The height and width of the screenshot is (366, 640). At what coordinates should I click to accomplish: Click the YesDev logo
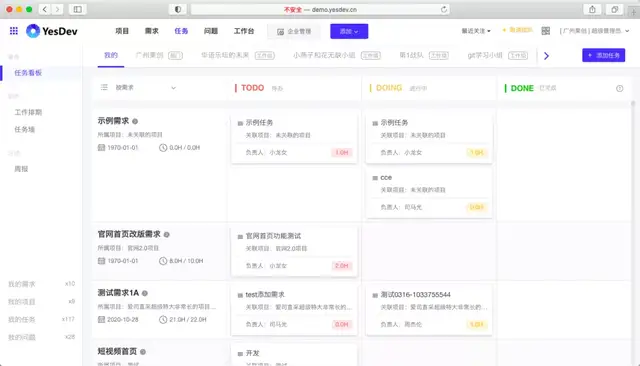click(x=52, y=31)
